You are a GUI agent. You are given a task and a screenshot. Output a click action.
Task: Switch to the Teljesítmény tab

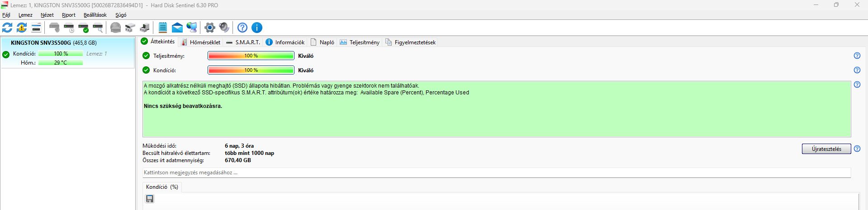360,42
